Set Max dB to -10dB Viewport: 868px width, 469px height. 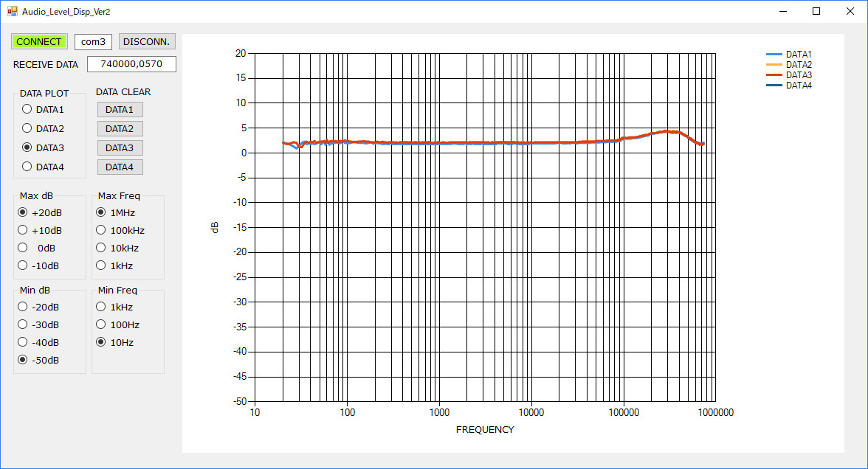(23, 265)
